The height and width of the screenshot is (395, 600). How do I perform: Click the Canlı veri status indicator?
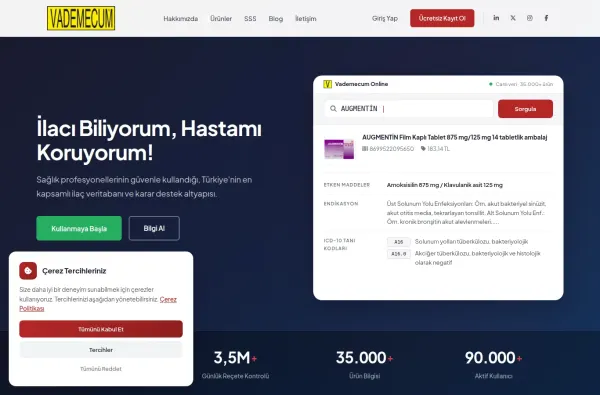click(521, 84)
